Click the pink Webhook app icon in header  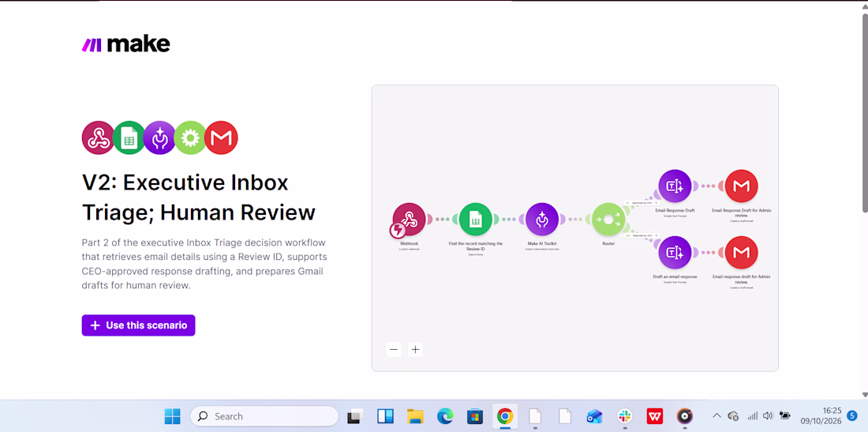98,137
